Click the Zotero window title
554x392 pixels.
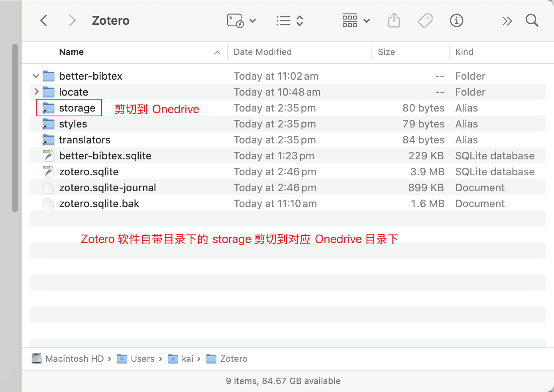click(x=111, y=21)
